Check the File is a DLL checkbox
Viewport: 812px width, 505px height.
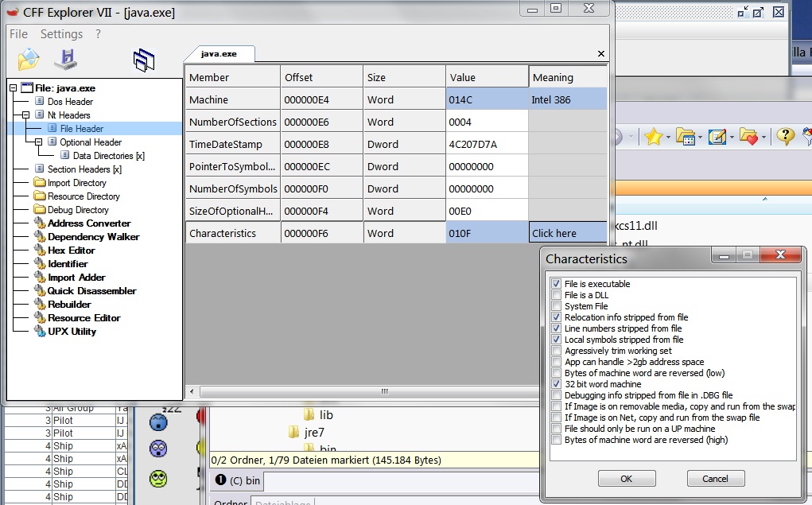tap(556, 295)
